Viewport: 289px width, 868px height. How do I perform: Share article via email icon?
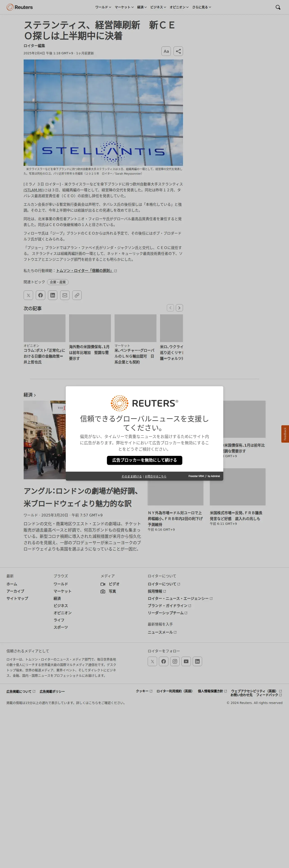point(65,295)
